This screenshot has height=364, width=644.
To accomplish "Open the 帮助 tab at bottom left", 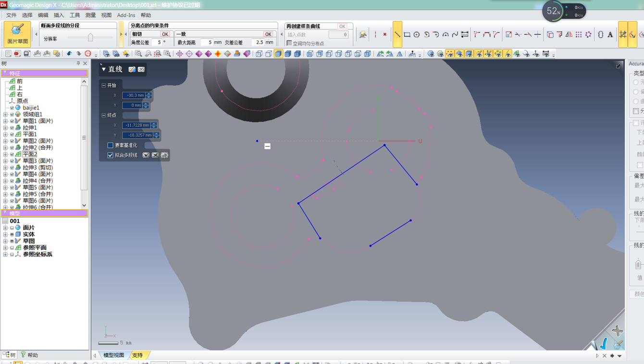I will (29, 355).
